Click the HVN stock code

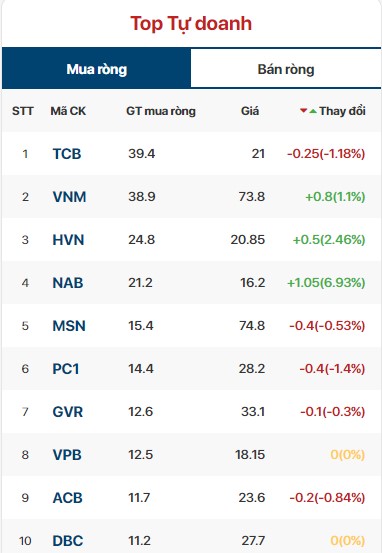(x=68, y=240)
